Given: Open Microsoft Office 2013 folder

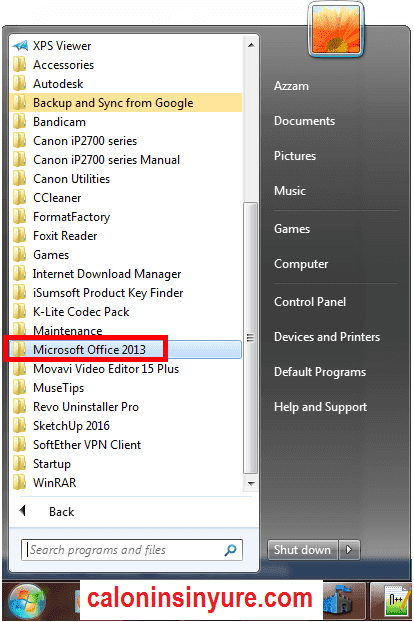Looking at the screenshot, I should (x=125, y=349).
